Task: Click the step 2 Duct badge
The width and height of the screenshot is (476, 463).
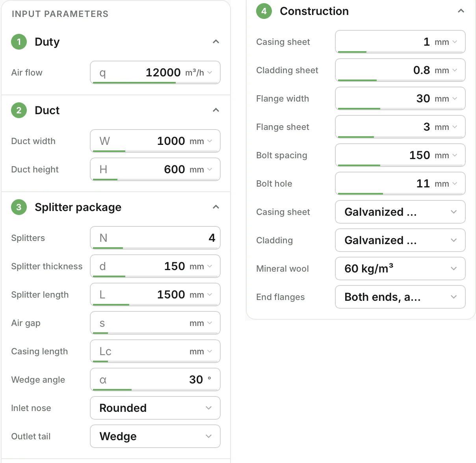Action: (19, 110)
